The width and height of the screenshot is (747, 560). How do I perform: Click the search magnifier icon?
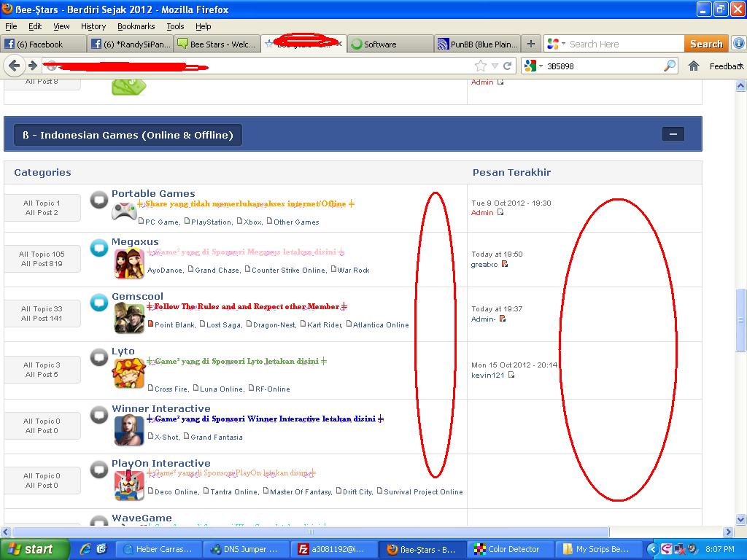(x=670, y=66)
